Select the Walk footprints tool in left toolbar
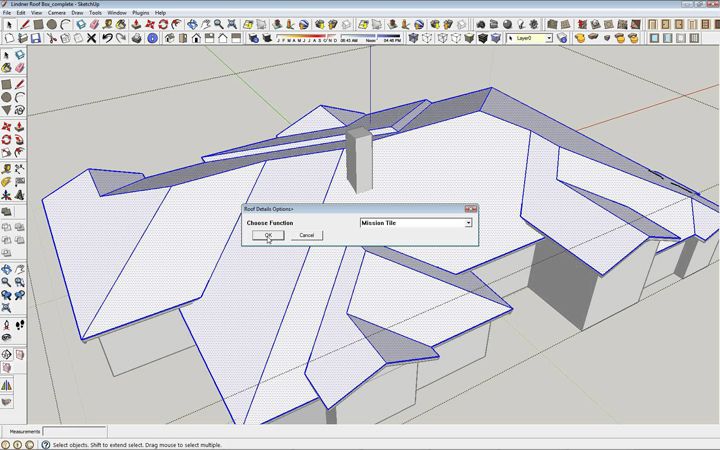Viewport: 720px width, 450px height. pos(20,325)
